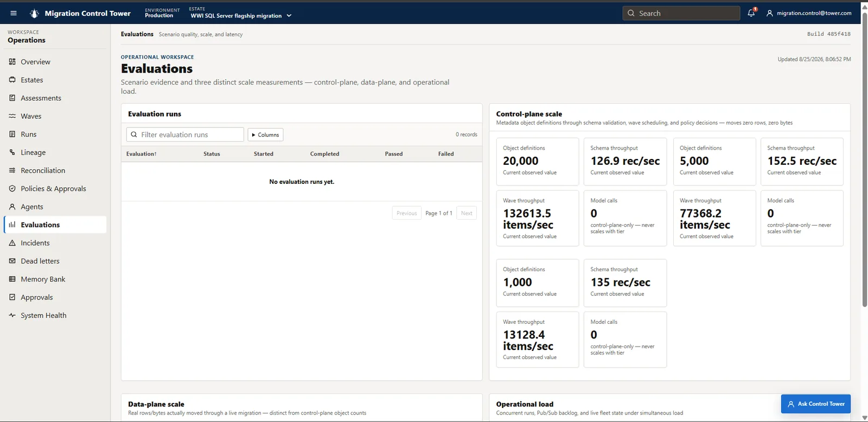Click the Runs sidebar icon
The width and height of the screenshot is (868, 422).
coord(12,134)
